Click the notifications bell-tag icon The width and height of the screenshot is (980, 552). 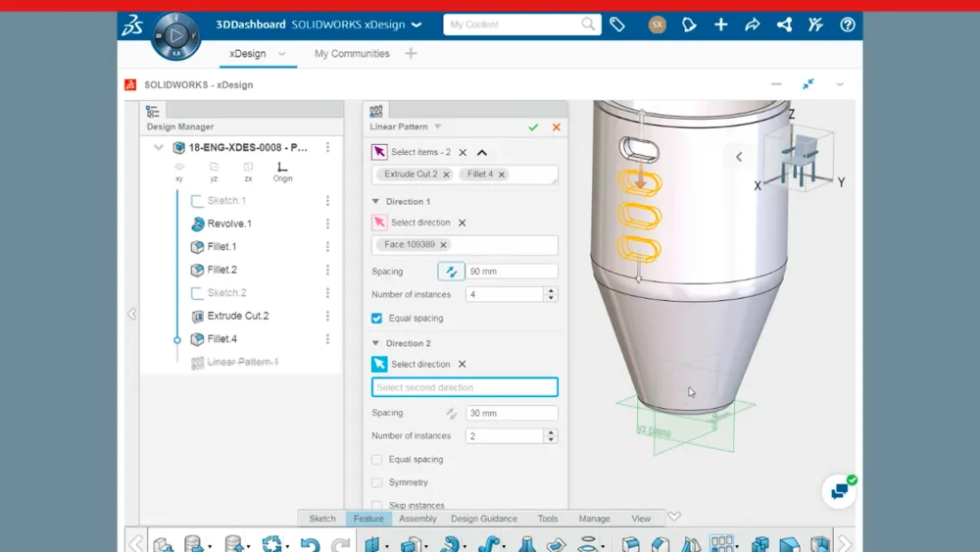coord(689,25)
